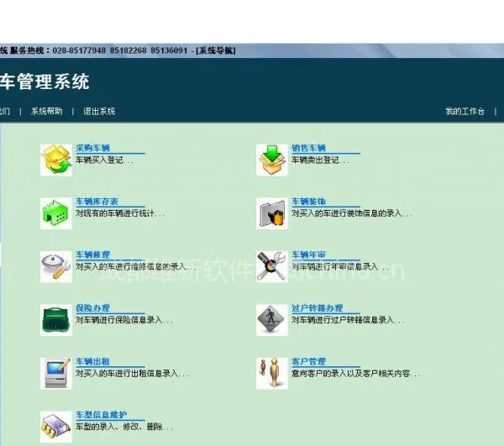This screenshot has width=504, height=446.
Task: Click the 保险办理 link
Action: point(93,307)
